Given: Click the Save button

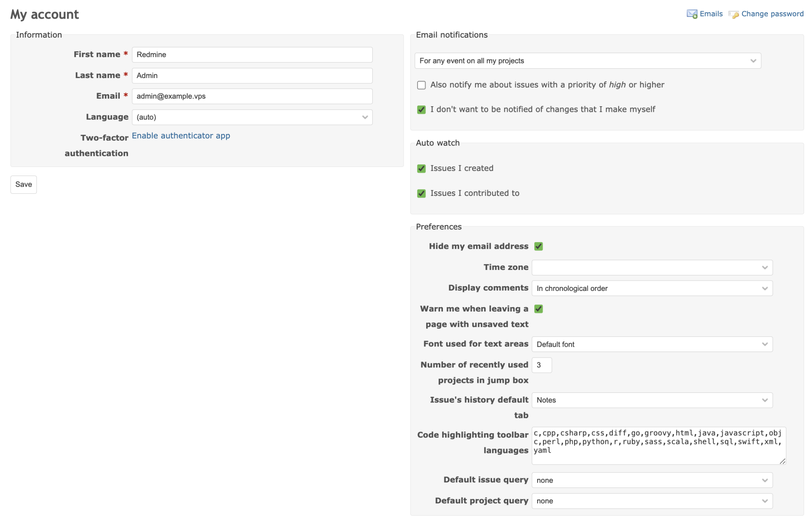Looking at the screenshot, I should click(x=23, y=184).
